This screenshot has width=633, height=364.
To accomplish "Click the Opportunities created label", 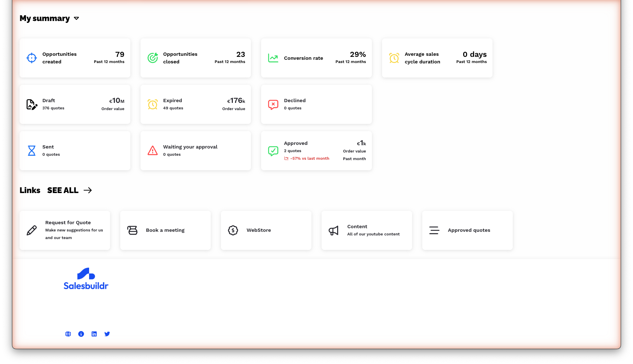I will point(59,58).
